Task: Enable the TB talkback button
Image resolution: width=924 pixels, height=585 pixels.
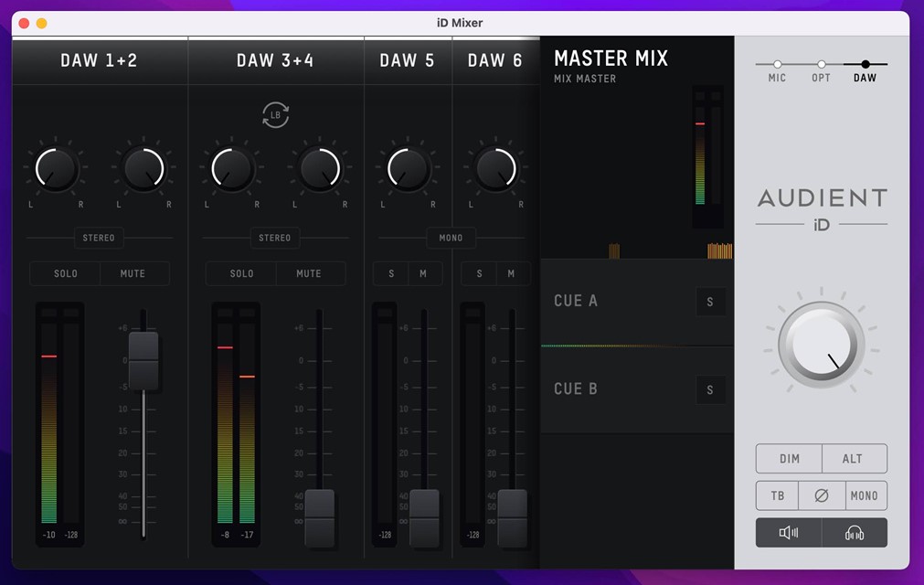Action: [777, 495]
